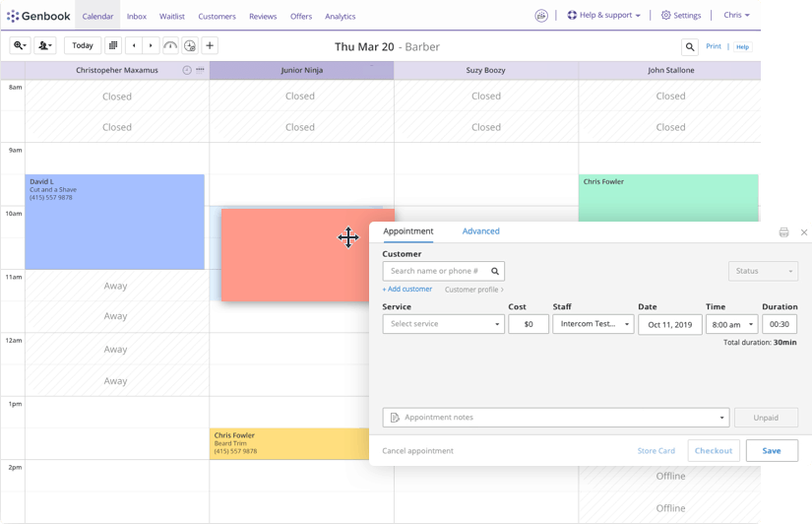Save the appointment
Viewport: 812px width, 524px height.
772,450
